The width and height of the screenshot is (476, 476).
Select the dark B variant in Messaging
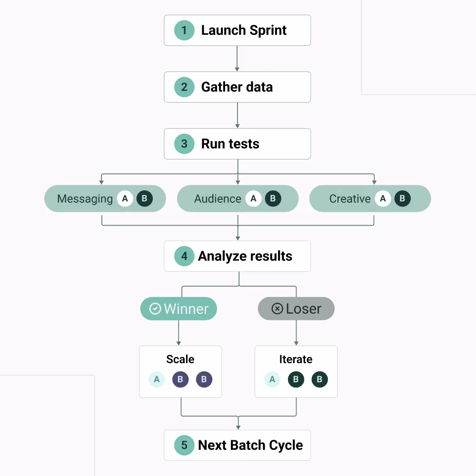[145, 198]
